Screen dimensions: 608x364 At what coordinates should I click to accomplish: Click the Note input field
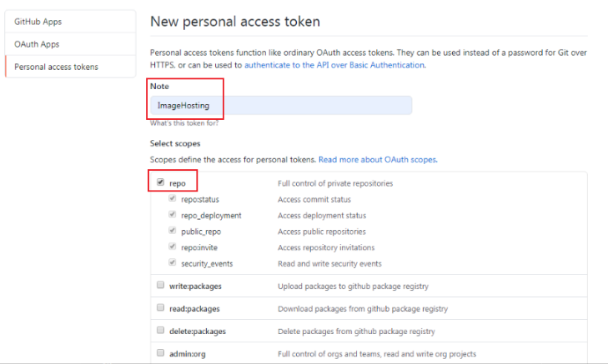click(x=280, y=106)
